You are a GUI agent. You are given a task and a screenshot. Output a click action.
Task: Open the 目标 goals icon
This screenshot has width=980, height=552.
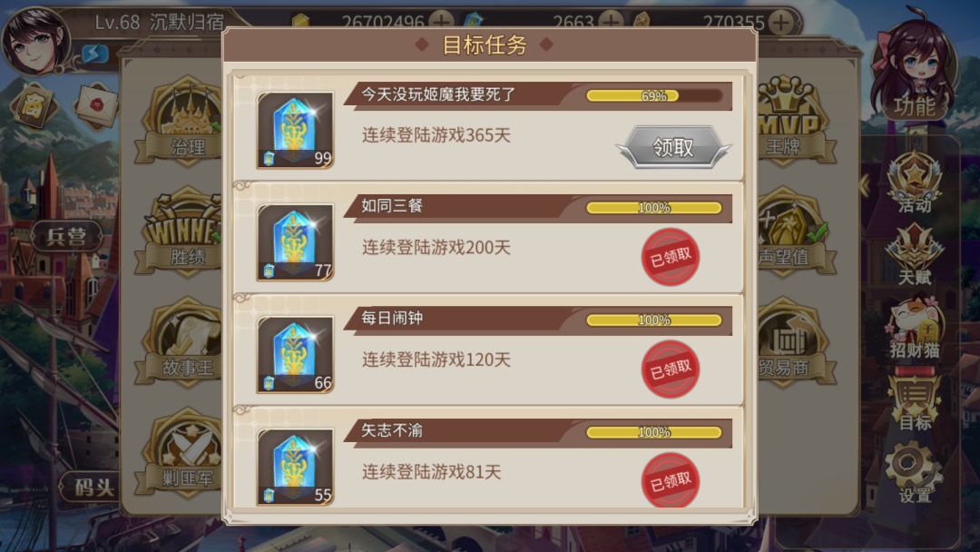(915, 400)
